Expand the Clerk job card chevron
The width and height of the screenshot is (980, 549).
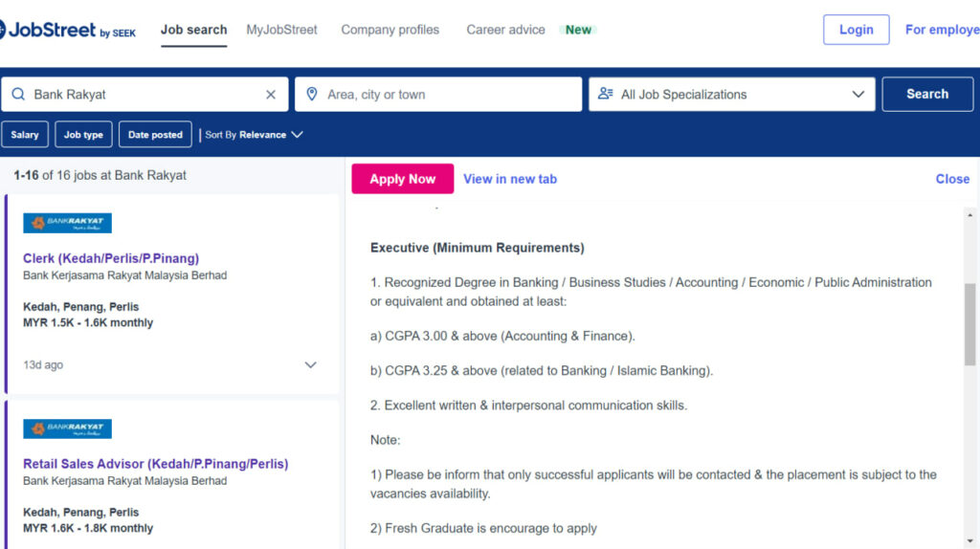(311, 364)
